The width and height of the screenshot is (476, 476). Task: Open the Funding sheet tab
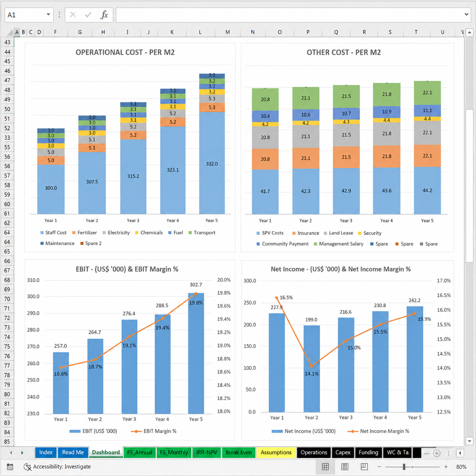click(369, 452)
